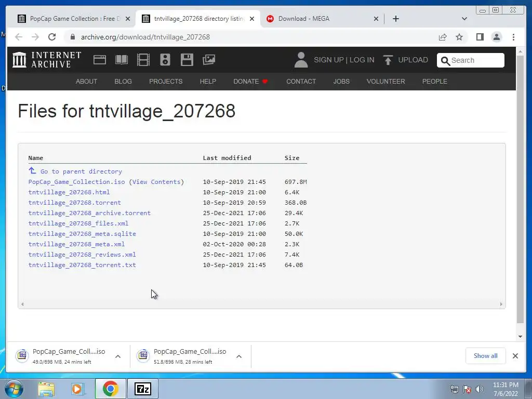Go back with the browser back arrow
The height and width of the screenshot is (399, 532).
(x=19, y=37)
